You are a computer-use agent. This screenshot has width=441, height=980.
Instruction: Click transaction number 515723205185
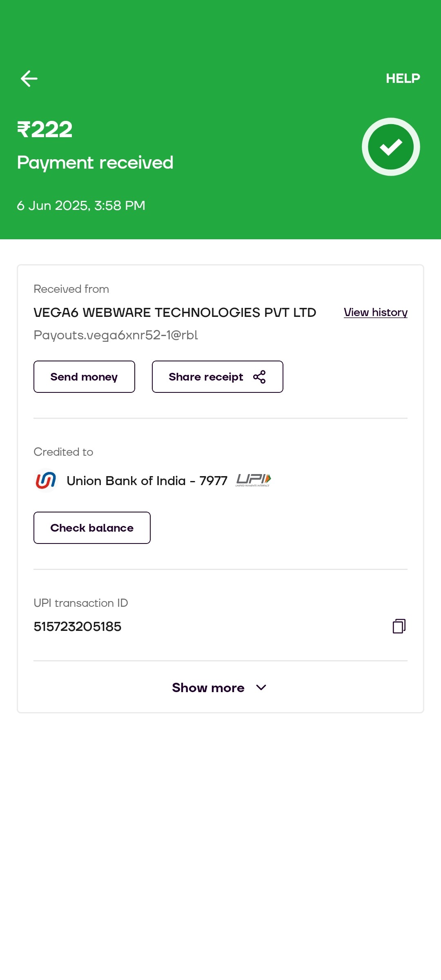[78, 626]
